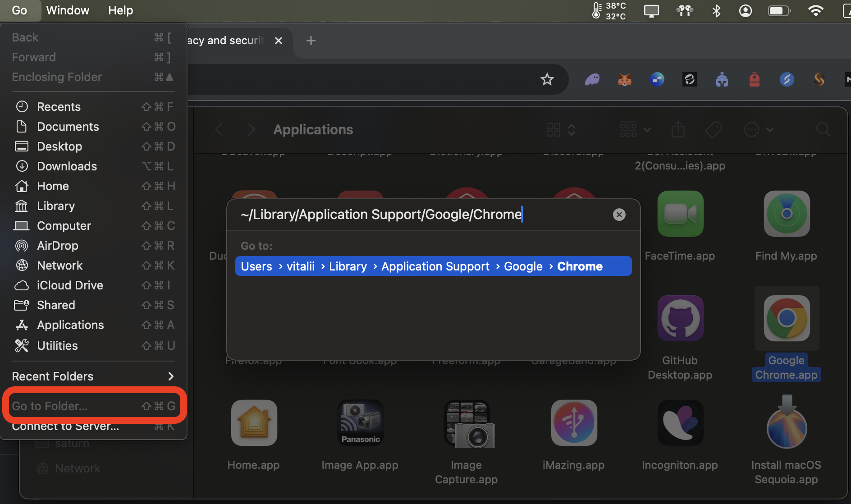Screen dimensions: 851x504
Task: Click the folder path input field
Action: (424, 215)
